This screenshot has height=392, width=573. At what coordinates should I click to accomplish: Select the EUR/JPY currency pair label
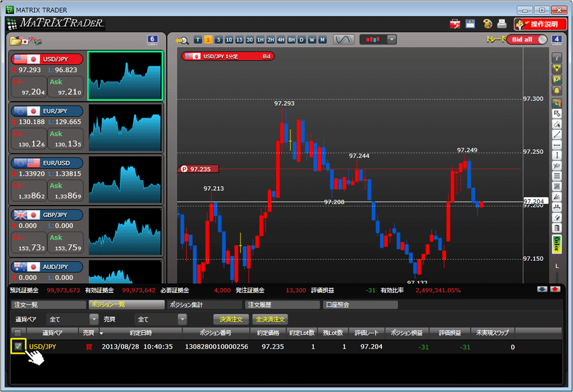pos(46,111)
